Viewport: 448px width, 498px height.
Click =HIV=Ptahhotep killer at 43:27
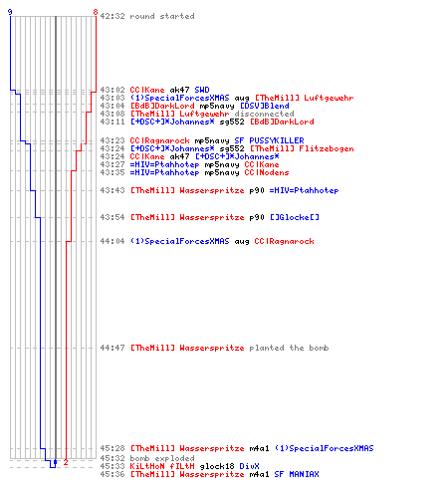coord(164,164)
